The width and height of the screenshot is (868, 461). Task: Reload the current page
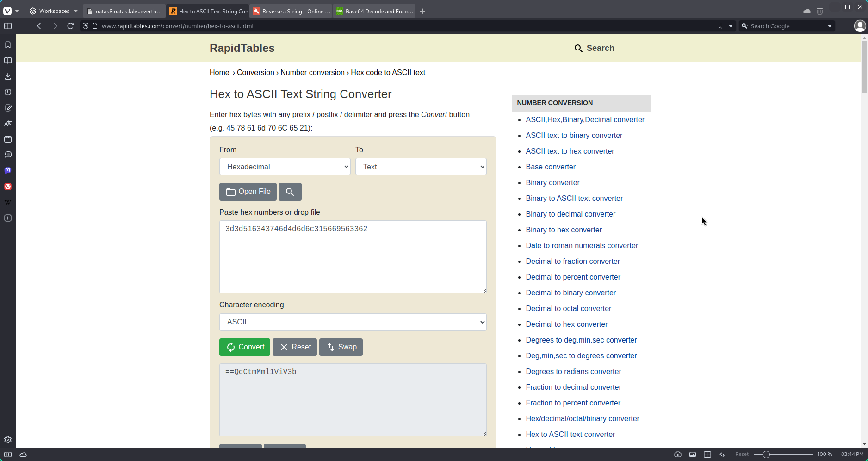70,26
